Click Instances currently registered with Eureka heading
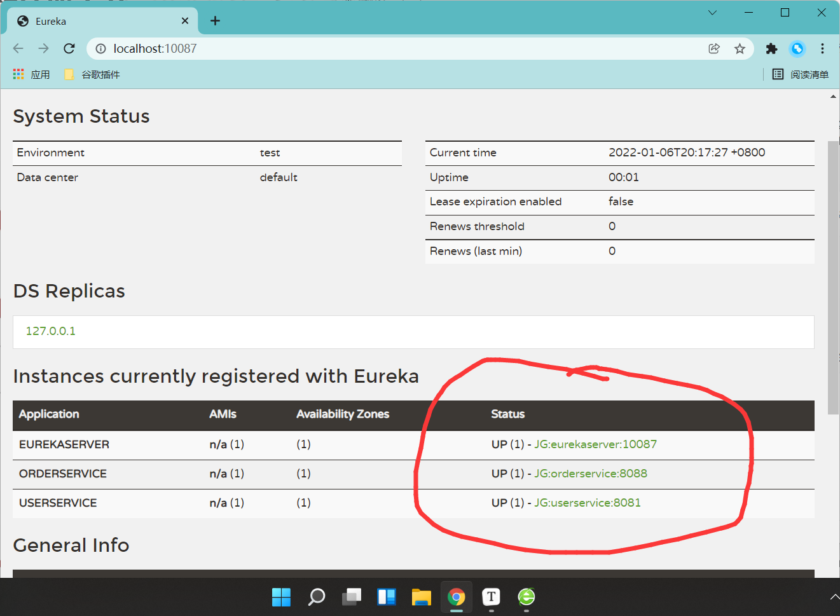Image resolution: width=840 pixels, height=616 pixels. click(216, 376)
